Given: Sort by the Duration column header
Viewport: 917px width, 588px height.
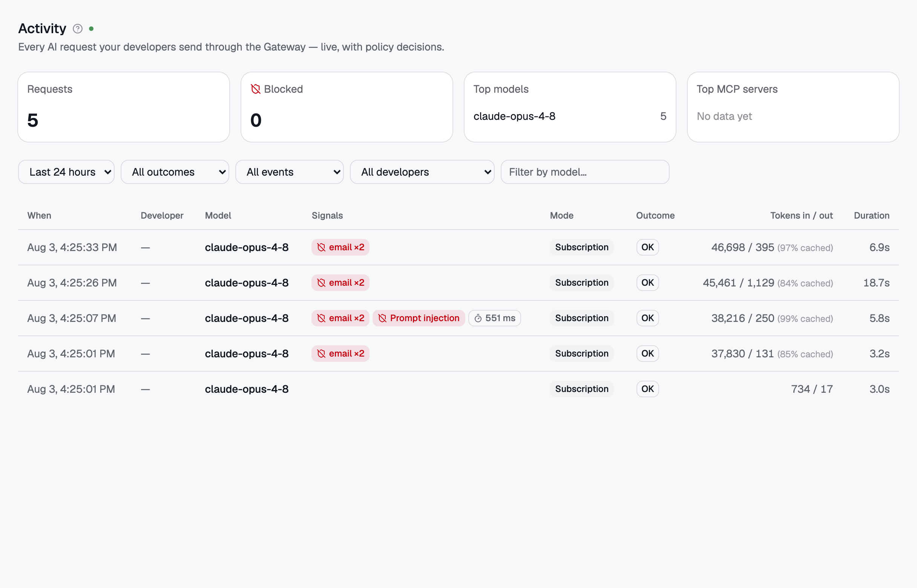Looking at the screenshot, I should [x=872, y=216].
